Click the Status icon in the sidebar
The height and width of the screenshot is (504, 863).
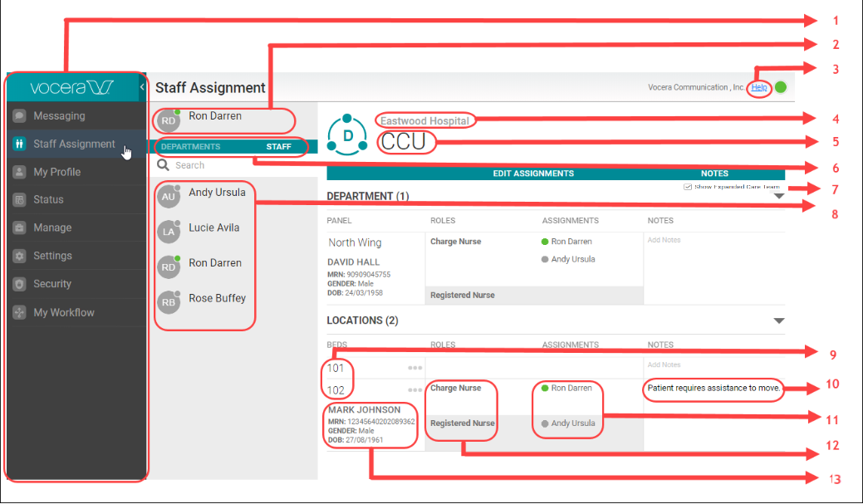(18, 199)
